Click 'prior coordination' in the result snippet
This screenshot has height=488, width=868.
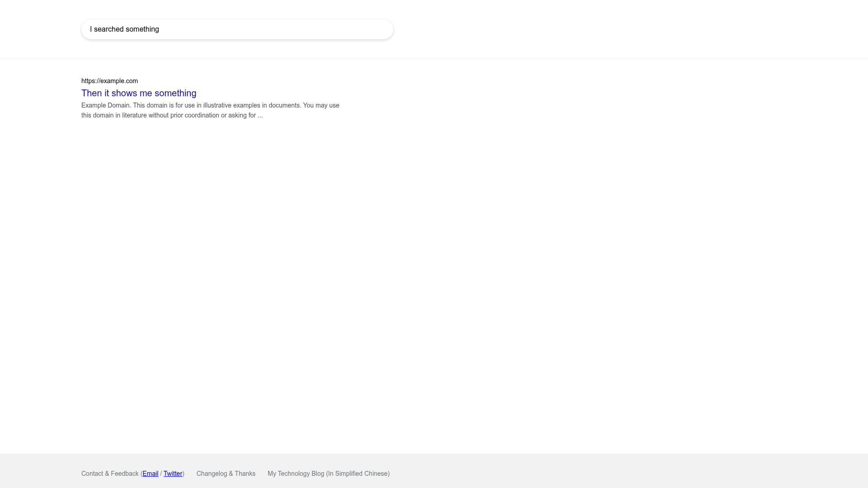194,115
